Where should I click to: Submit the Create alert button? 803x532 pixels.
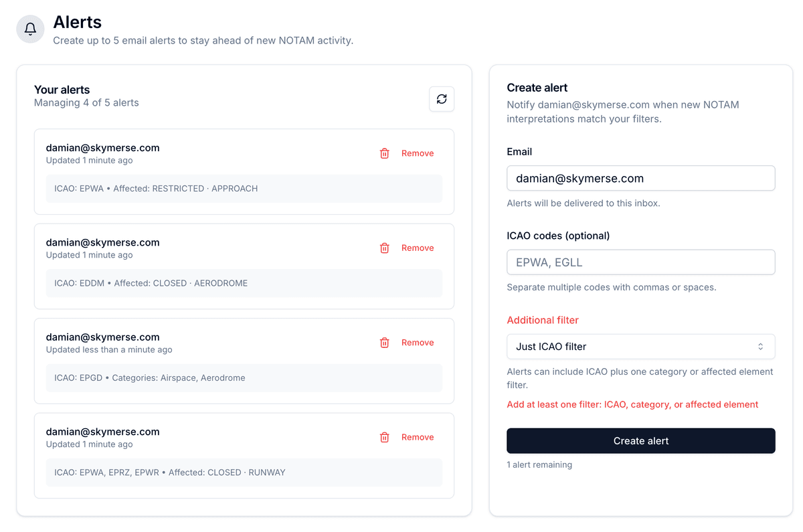point(640,441)
